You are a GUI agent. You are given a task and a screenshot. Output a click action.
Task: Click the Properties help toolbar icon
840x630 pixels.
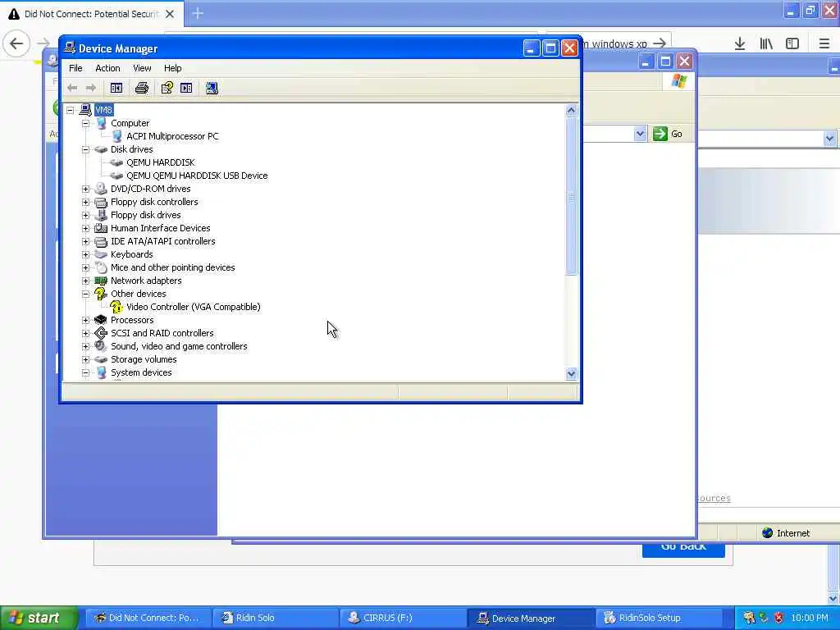coord(167,88)
